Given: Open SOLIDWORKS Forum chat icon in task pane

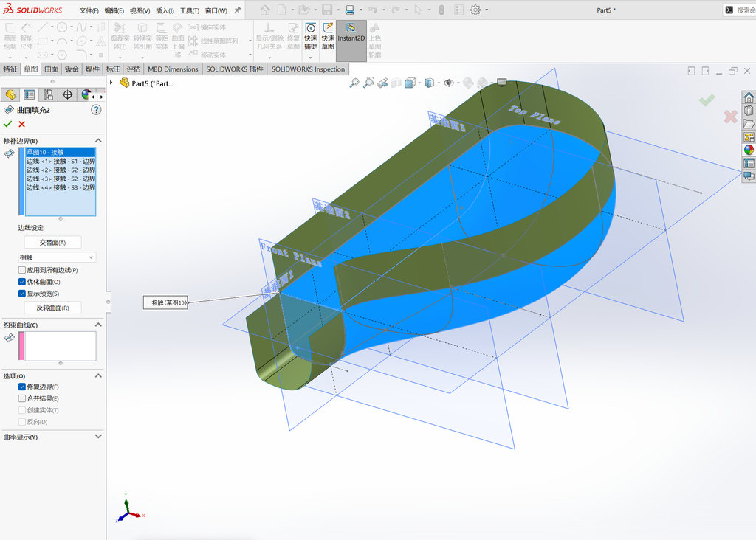Looking at the screenshot, I should pos(749,176).
